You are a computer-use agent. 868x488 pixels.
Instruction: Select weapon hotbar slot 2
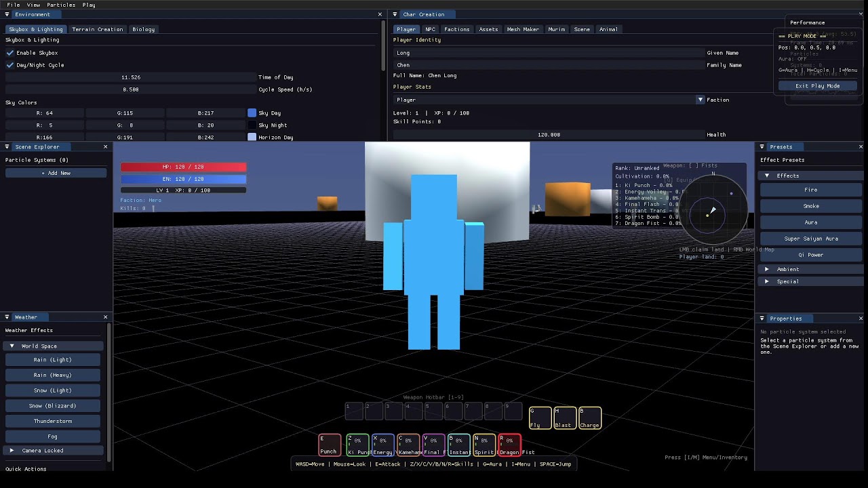coord(374,410)
